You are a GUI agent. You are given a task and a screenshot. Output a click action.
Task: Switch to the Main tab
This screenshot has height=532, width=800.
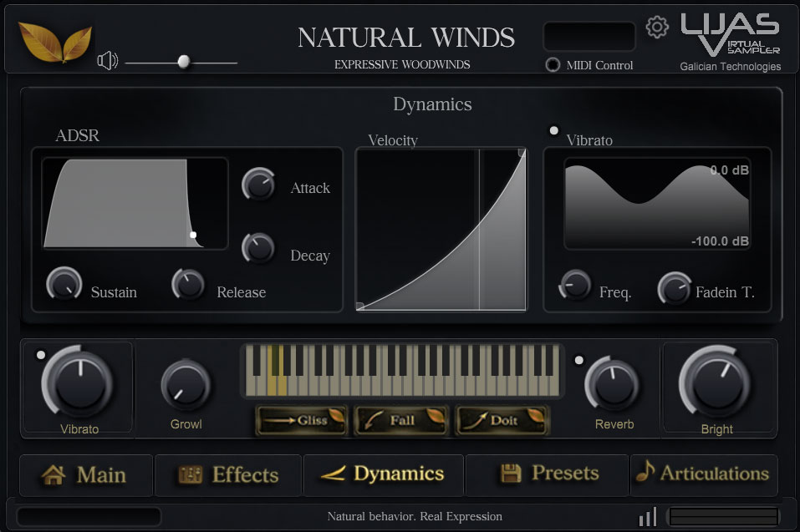[86, 475]
